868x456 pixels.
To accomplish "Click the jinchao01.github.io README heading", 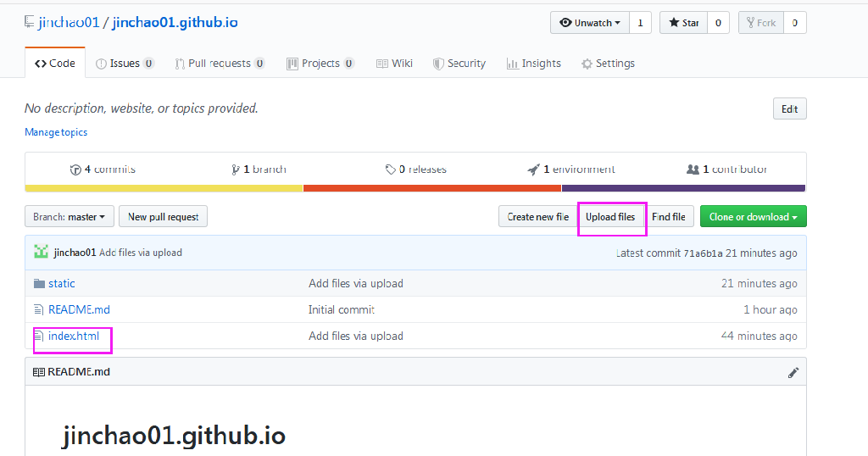I will tap(174, 436).
